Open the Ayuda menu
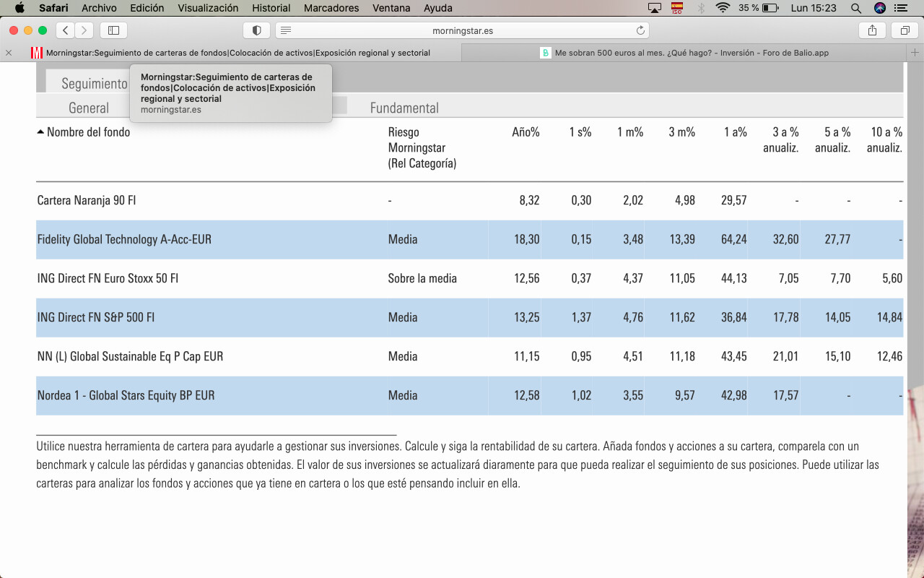 tap(438, 8)
